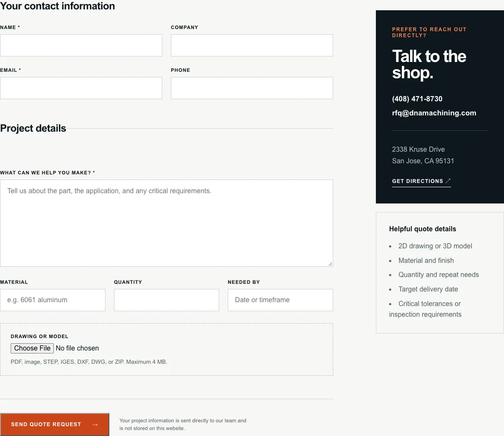The image size is (504, 436).
Task: Click the 'No file chosen' text
Action: (x=77, y=348)
